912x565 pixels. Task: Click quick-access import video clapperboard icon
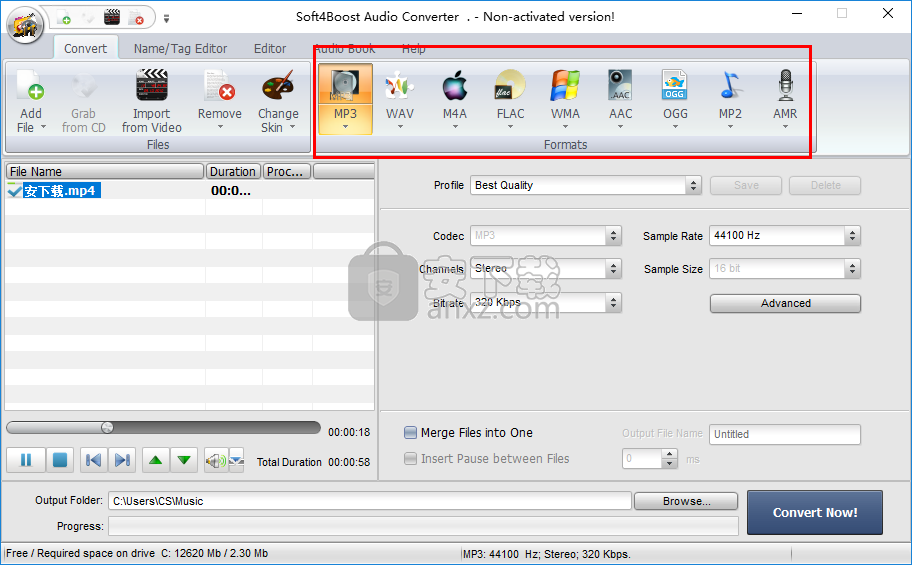click(112, 17)
